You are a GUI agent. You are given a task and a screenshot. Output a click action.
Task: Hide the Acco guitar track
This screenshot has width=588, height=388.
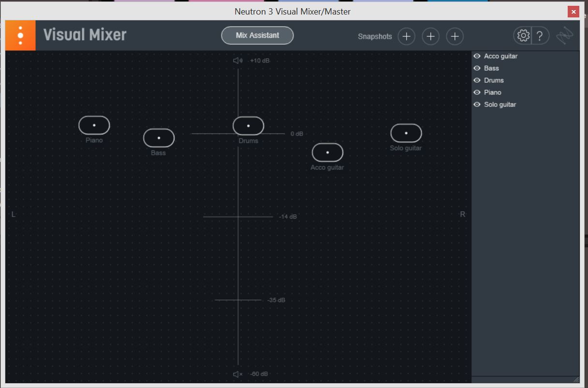pos(477,56)
